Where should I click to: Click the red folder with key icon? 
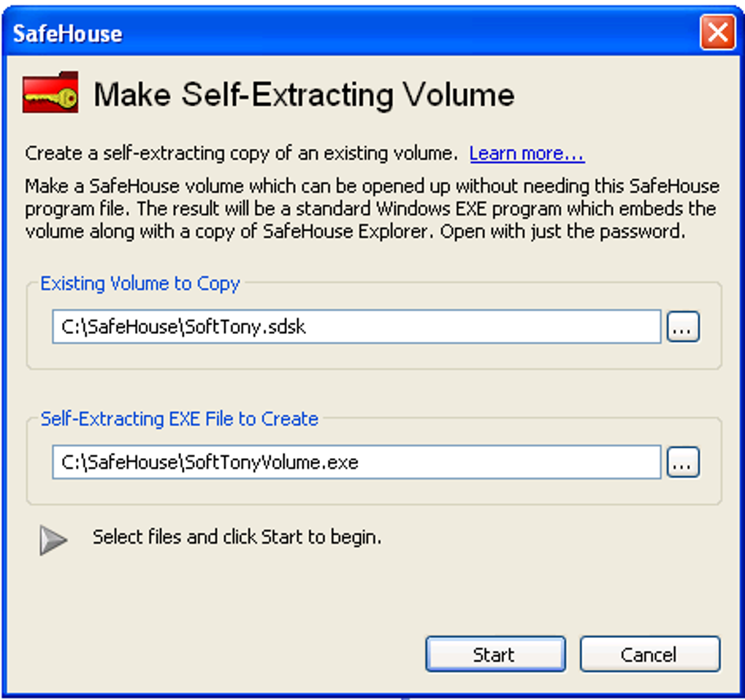tap(50, 93)
